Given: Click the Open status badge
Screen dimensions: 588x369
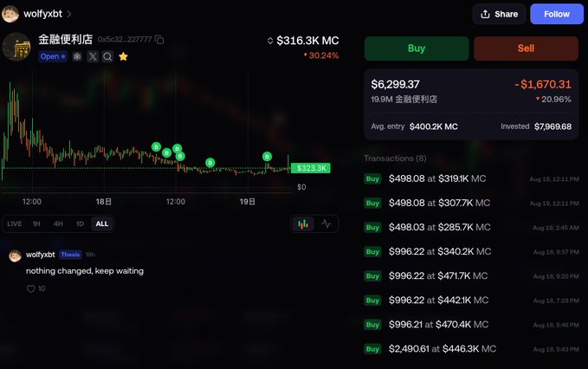Looking at the screenshot, I should coord(53,56).
